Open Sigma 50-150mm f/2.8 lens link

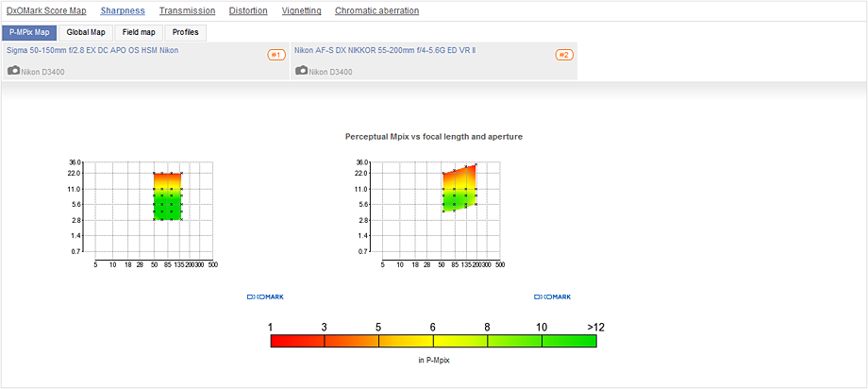(92, 50)
